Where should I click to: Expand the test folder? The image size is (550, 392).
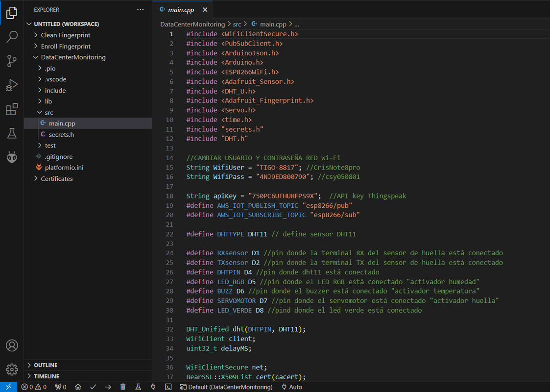[x=40, y=146]
